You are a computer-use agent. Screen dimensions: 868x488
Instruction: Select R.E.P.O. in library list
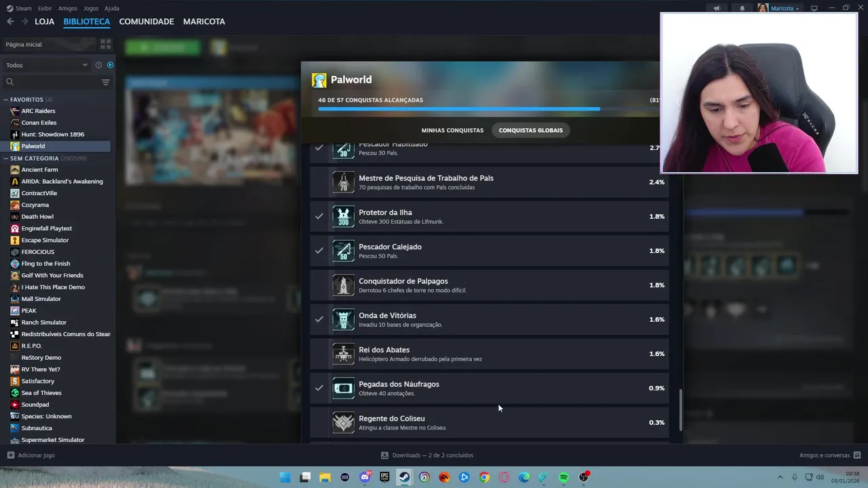coord(31,346)
